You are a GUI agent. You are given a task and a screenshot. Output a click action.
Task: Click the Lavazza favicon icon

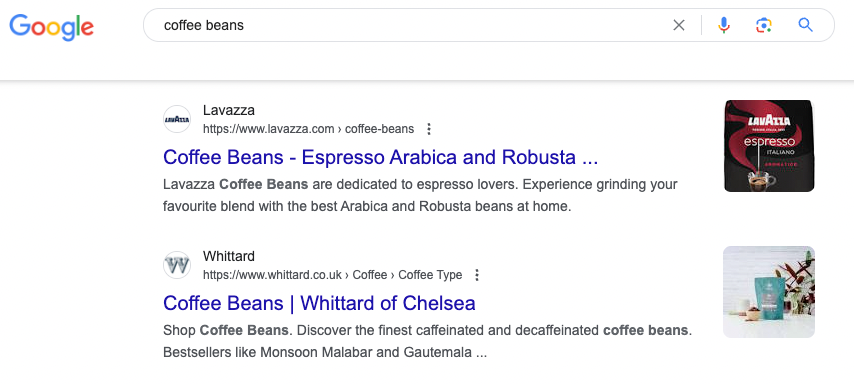177,119
